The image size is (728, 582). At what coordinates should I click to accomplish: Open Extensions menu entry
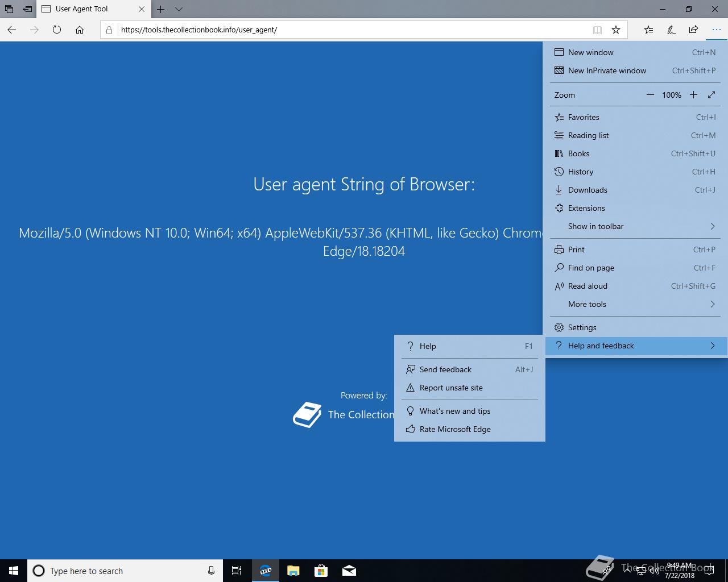[635, 208]
